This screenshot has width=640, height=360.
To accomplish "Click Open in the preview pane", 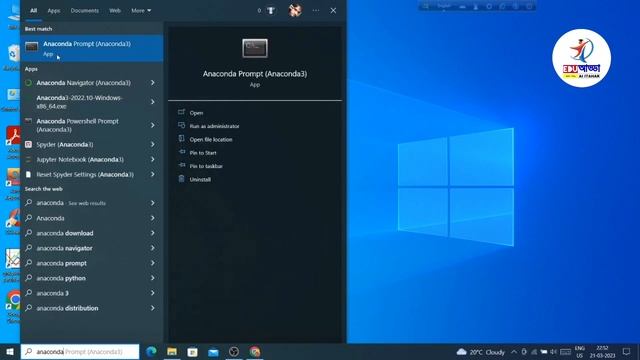I will [x=196, y=113].
